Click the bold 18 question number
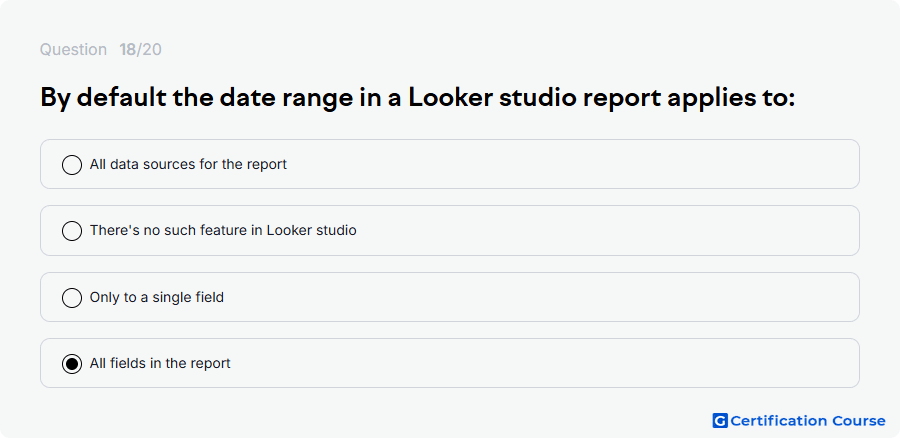900x438 pixels. (x=127, y=50)
